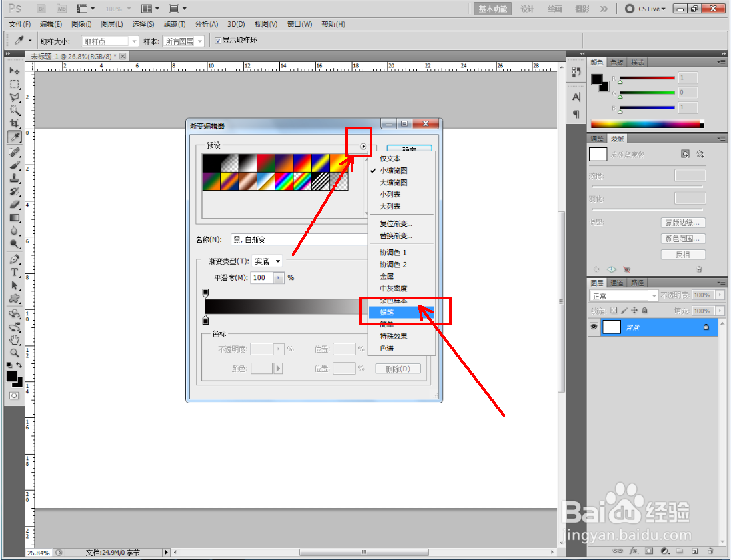Click the 反相 button
This screenshot has height=560, width=731.
click(x=683, y=254)
